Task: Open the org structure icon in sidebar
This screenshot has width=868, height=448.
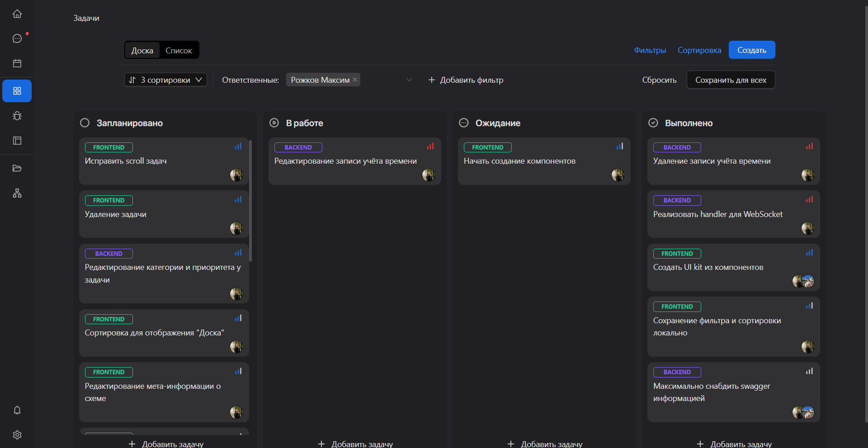Action: 17,193
